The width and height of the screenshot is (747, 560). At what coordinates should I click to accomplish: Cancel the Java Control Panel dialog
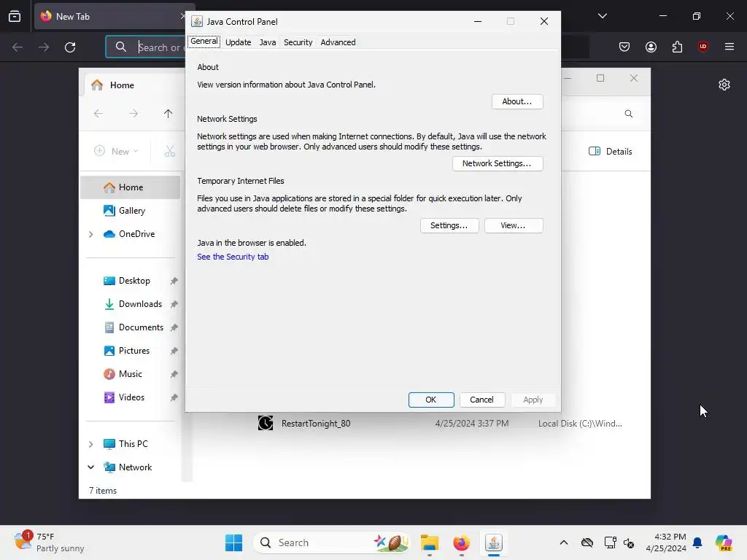pos(481,400)
